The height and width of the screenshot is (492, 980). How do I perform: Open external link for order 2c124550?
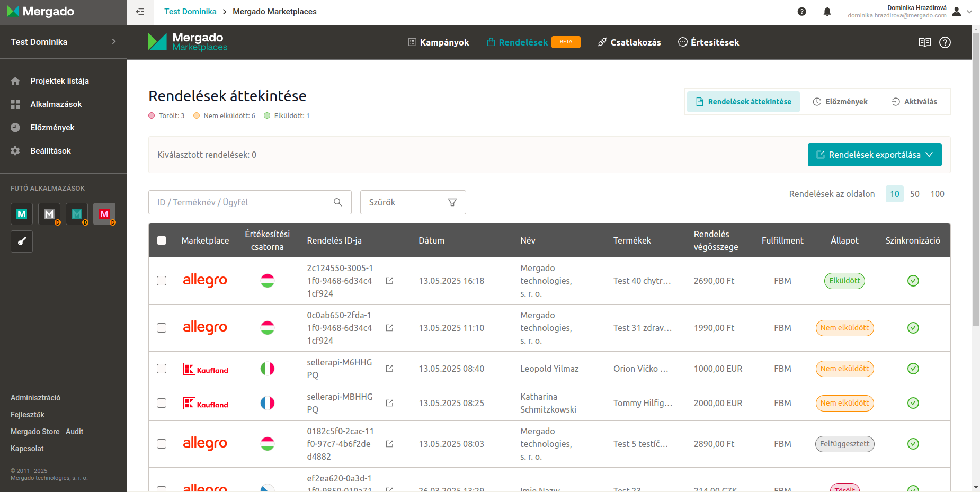tap(389, 281)
